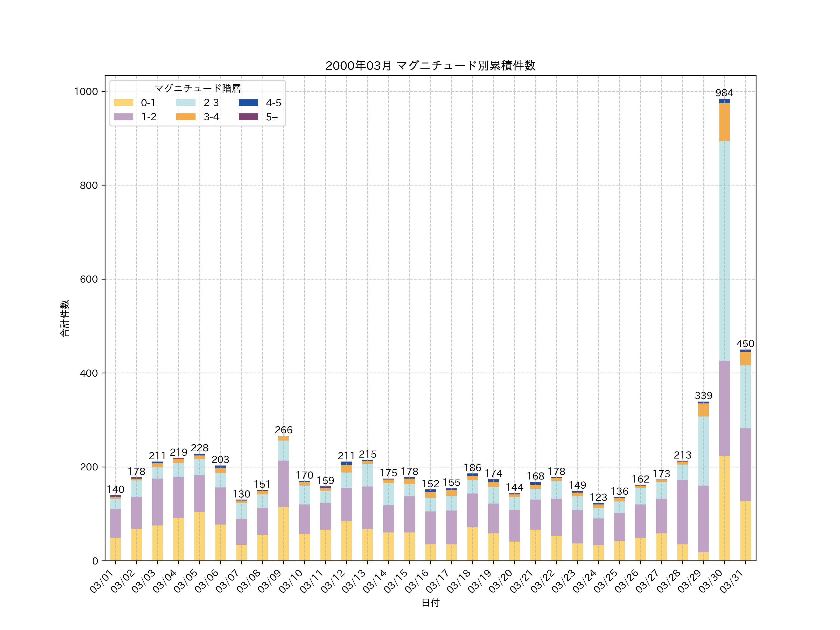This screenshot has height=630, width=840.
Task: Click the 3-4 orange legend swatch
Action: point(186,117)
